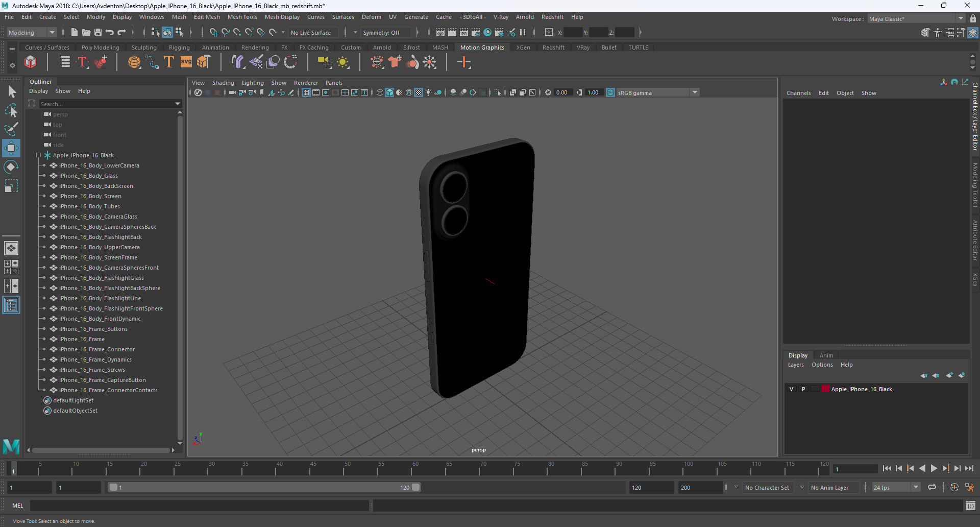Viewport: 980px width, 527px height.
Task: Open the Workspace Maya Classic dropdown
Action: (x=916, y=18)
